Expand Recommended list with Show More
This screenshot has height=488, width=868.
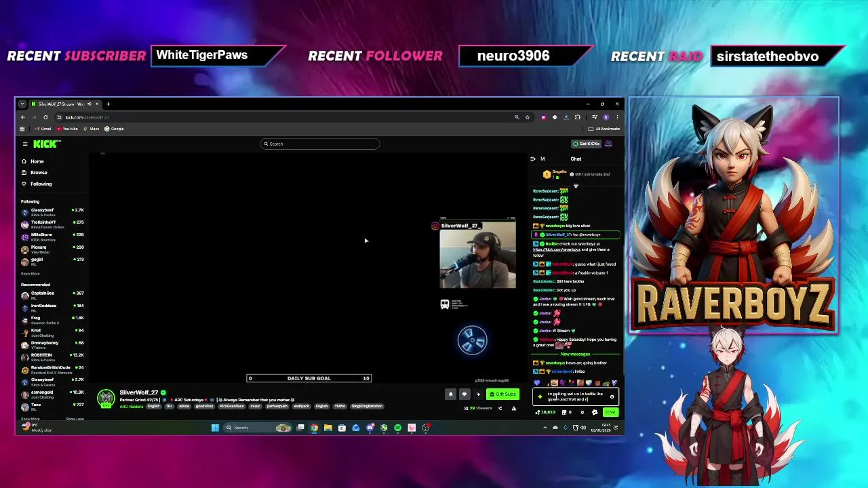[x=30, y=419]
